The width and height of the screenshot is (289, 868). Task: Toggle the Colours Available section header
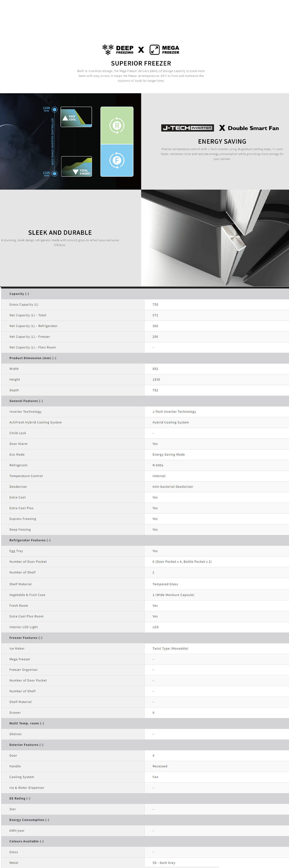(26, 841)
